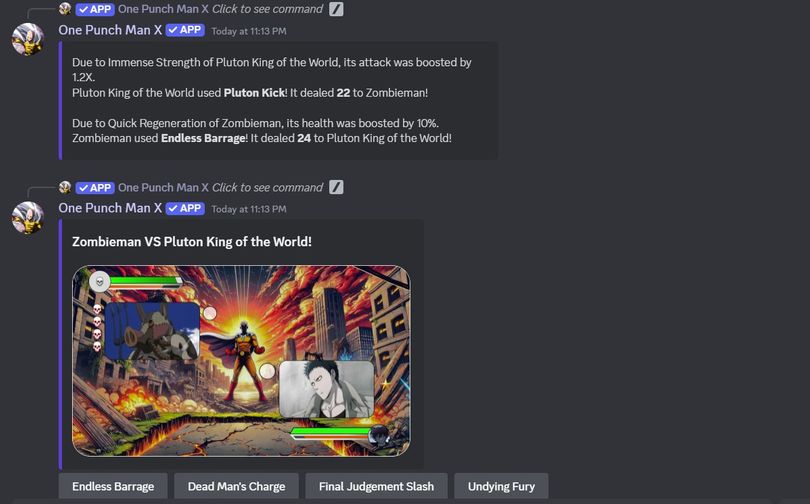Image resolution: width=810 pixels, height=504 pixels.
Task: Use the Undying Fury attack button
Action: [x=501, y=486]
